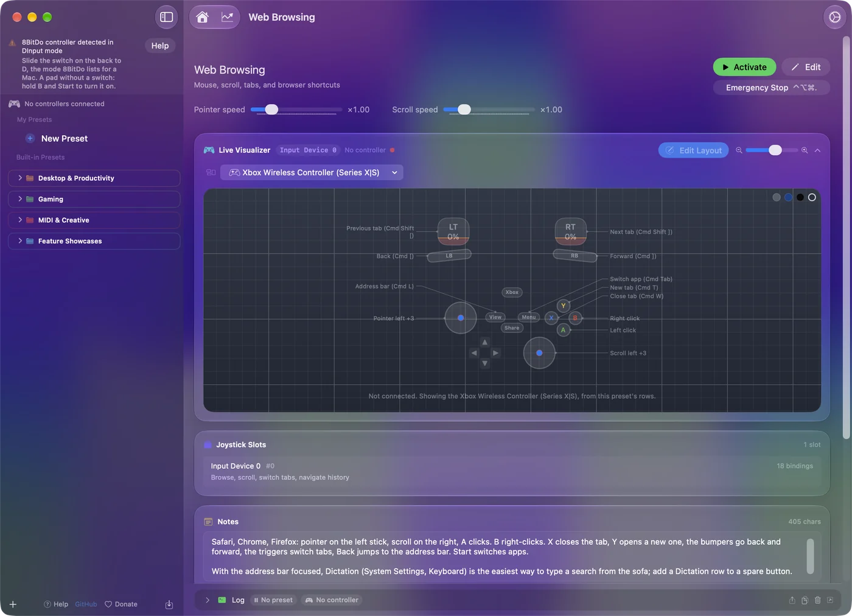Open the Xbox Wireless Controller dropdown

click(312, 173)
